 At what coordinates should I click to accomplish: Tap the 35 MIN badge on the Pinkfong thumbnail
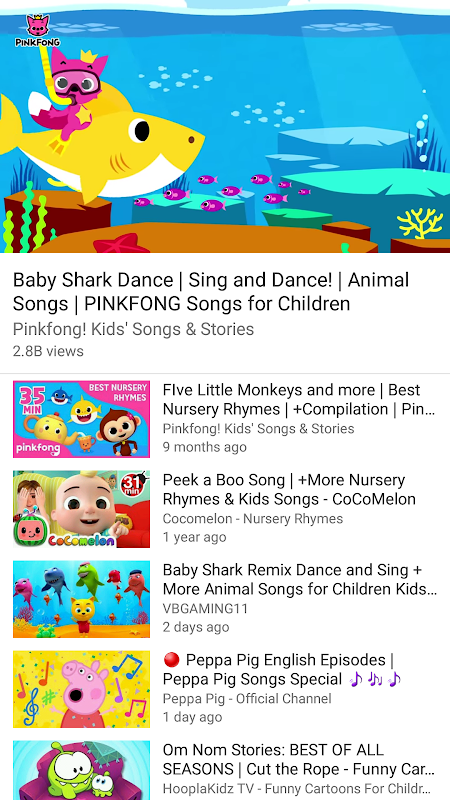pos(32,400)
